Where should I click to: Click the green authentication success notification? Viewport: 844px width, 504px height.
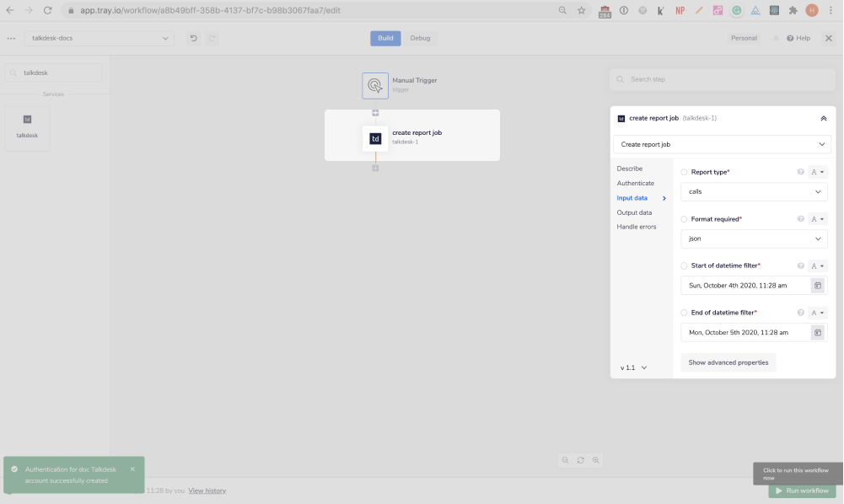(72, 474)
